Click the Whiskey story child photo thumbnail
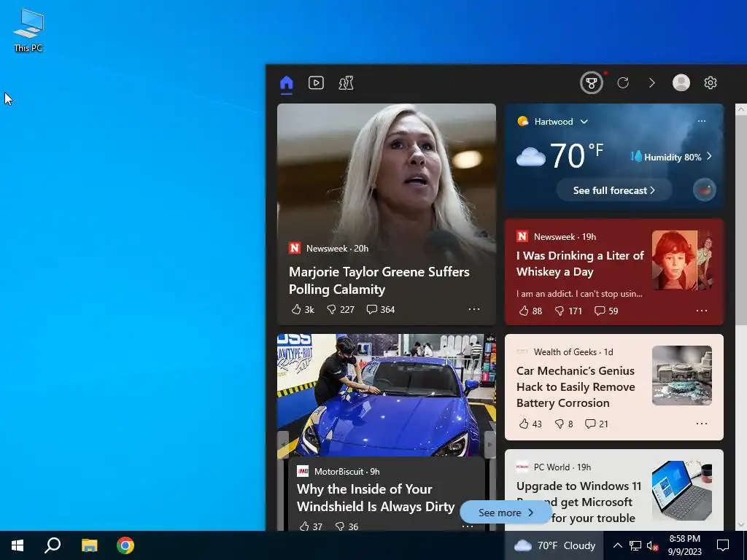747x560 pixels. point(682,260)
